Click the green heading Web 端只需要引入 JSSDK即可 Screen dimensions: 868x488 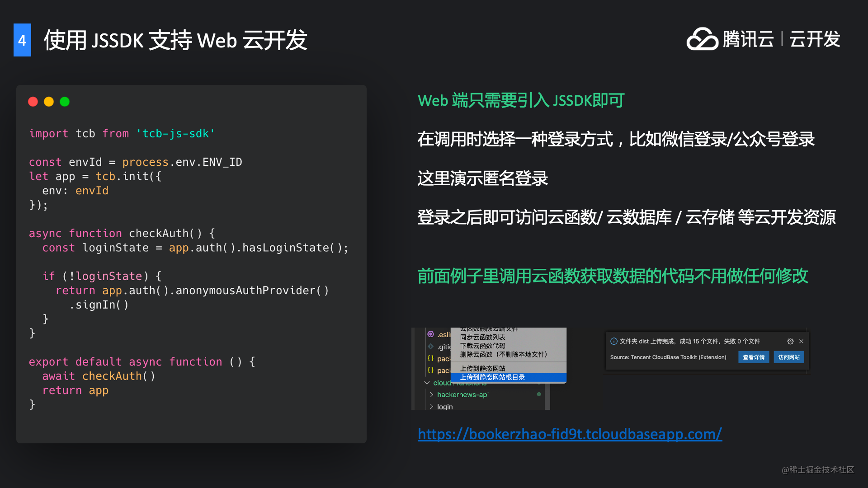click(521, 100)
